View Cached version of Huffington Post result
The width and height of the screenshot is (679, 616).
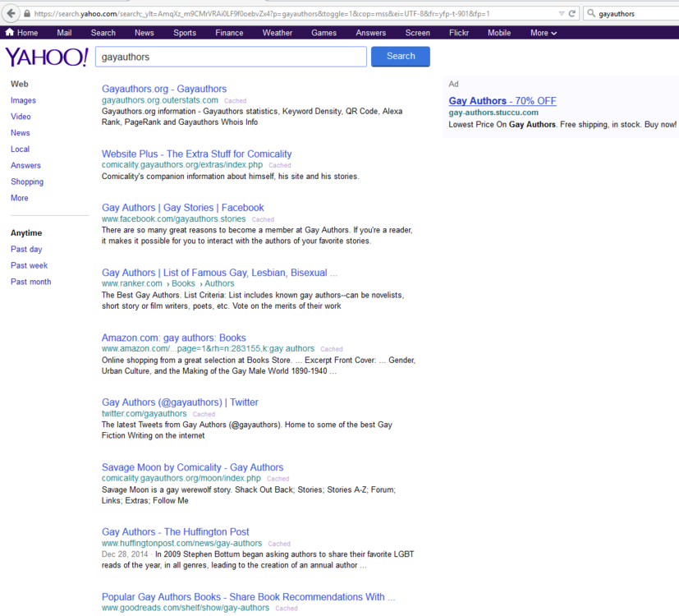pos(279,544)
